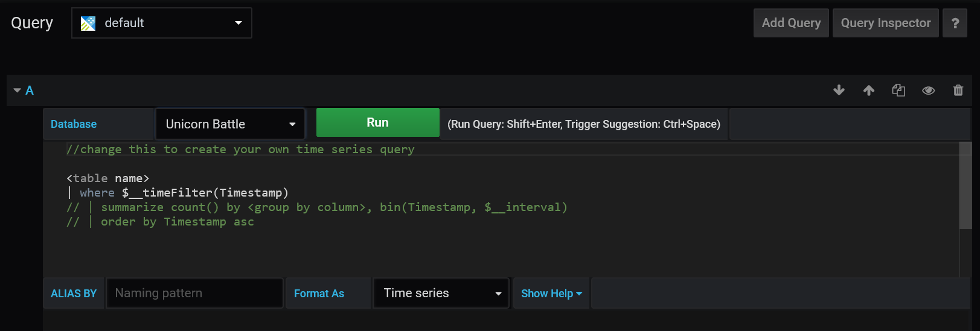Duplicate query A using copy icon
Screen dimensions: 980x331
[898, 90]
